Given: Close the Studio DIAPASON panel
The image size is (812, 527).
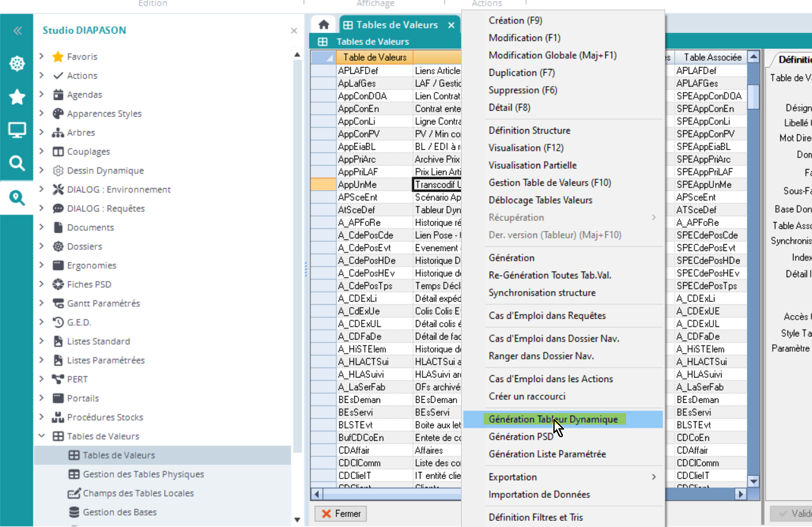Looking at the screenshot, I should pyautogui.click(x=293, y=30).
